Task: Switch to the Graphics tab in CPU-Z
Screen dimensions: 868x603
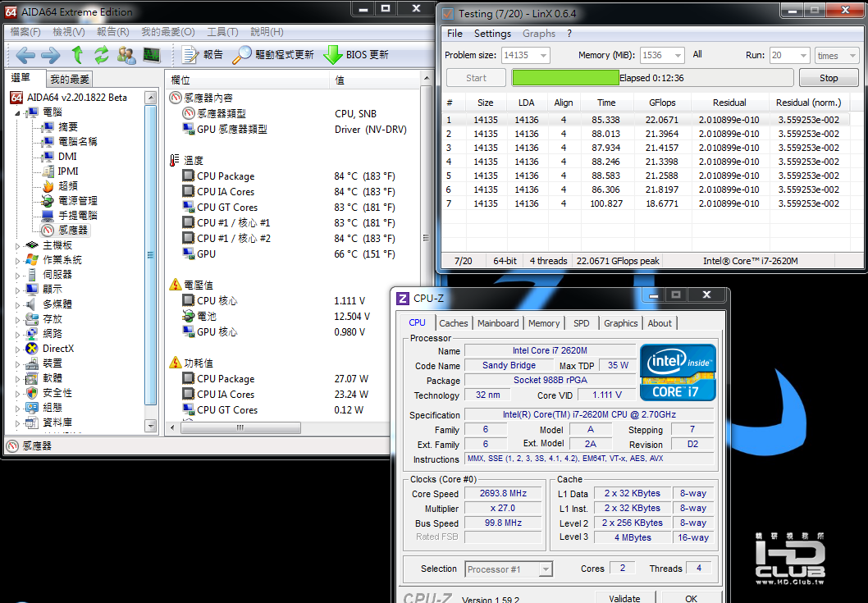Action: 620,323
